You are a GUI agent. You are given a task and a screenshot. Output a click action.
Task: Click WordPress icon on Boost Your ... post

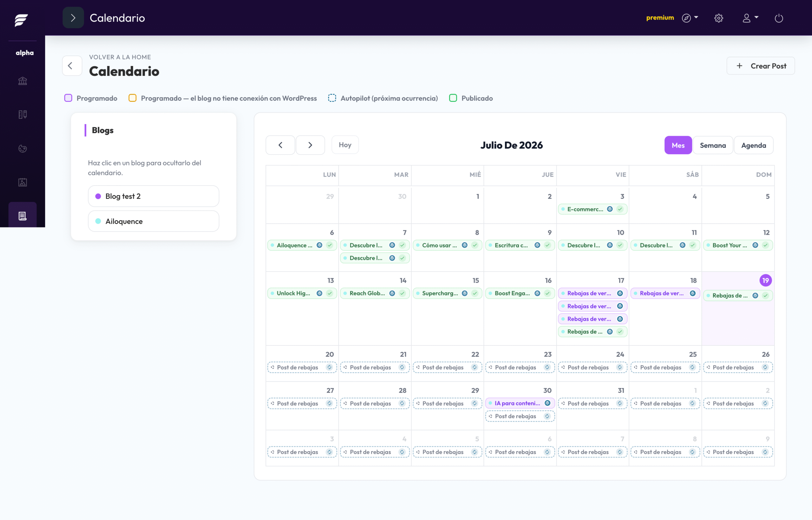click(755, 245)
